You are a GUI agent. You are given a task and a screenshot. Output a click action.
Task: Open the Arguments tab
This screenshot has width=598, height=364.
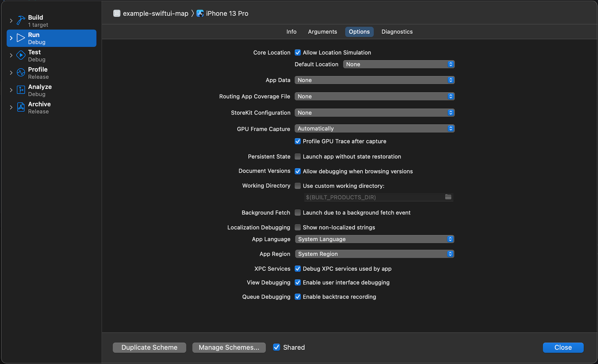322,32
